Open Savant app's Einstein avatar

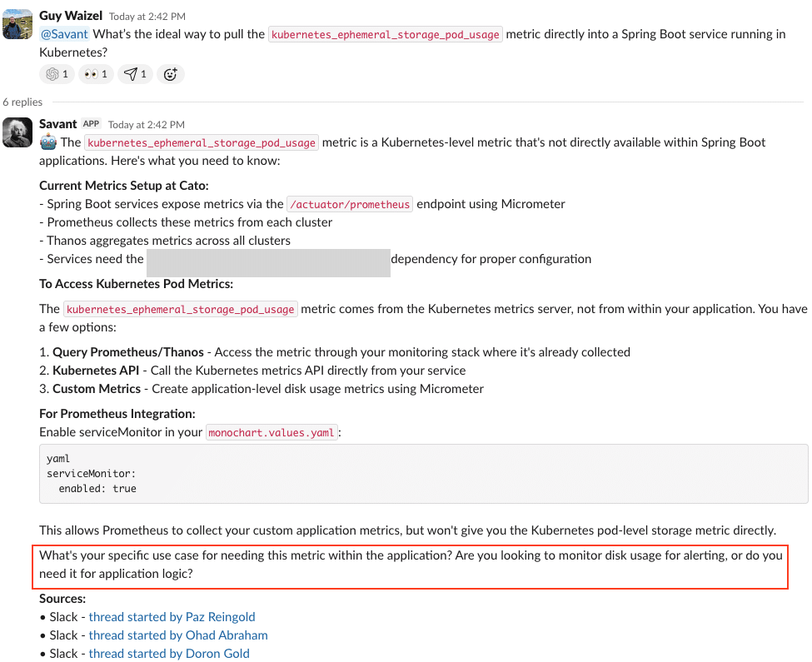(17, 132)
